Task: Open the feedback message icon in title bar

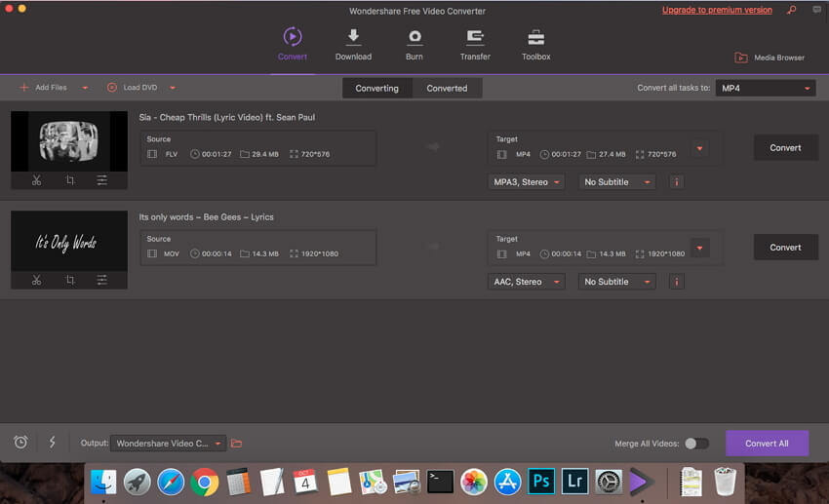Action: [817, 10]
